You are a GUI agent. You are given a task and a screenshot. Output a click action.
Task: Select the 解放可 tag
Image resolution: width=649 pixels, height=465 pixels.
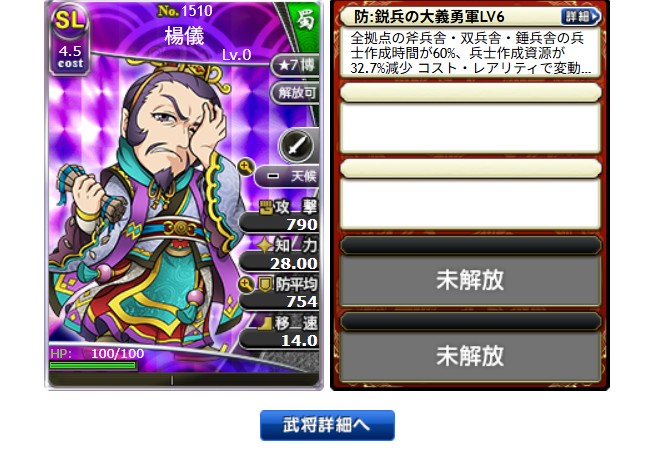click(296, 93)
